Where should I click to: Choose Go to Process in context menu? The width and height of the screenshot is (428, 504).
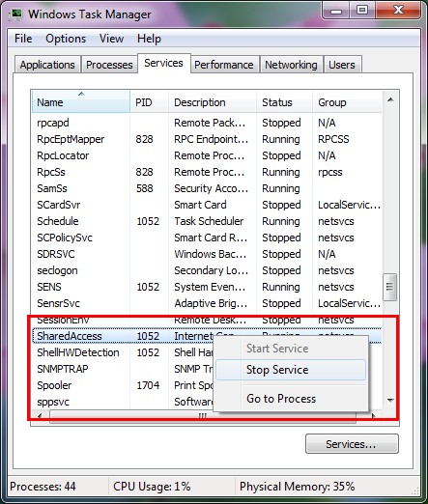[291, 399]
